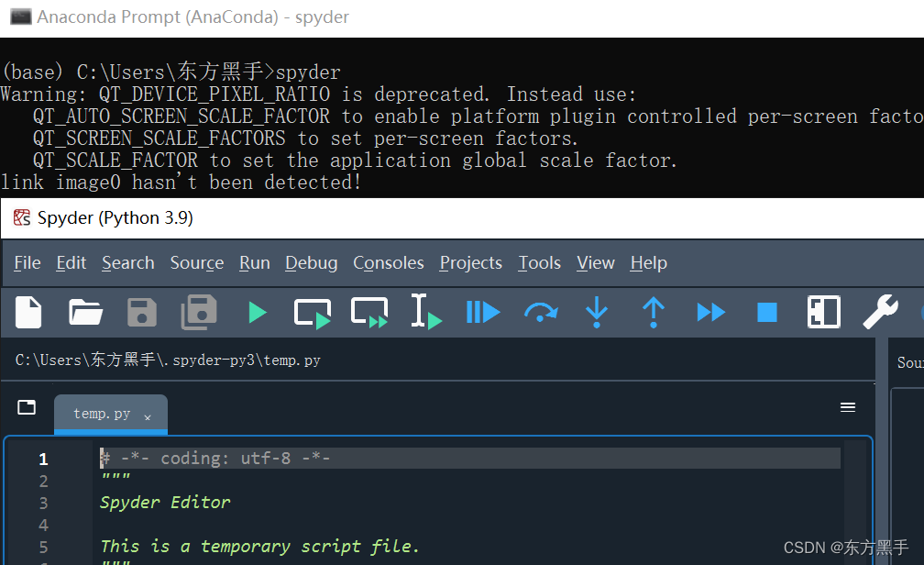This screenshot has width=924, height=565.
Task: Open the Consoles menu
Action: coord(389,262)
